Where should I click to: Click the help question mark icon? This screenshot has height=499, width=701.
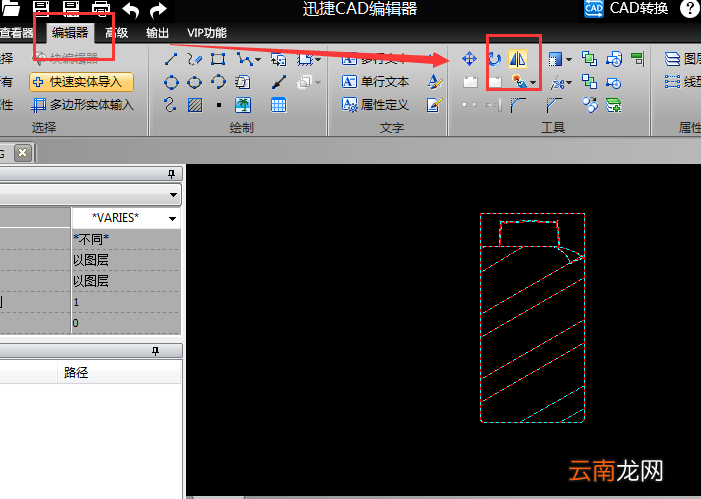coord(690,8)
